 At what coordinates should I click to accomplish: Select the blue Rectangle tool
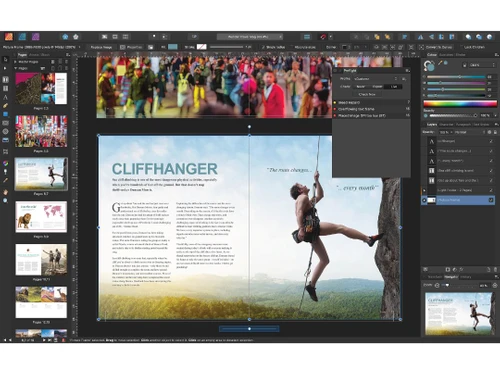tap(5, 114)
